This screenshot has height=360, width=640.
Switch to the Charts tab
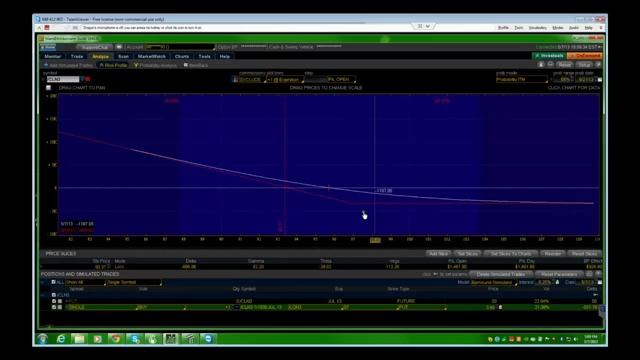click(x=182, y=56)
